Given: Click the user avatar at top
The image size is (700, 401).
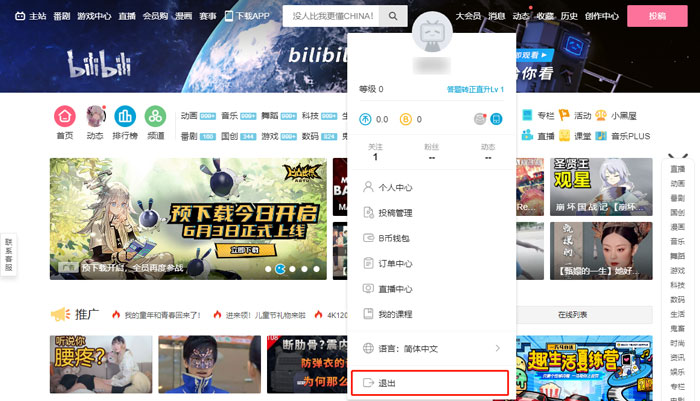Looking at the screenshot, I should 432,32.
